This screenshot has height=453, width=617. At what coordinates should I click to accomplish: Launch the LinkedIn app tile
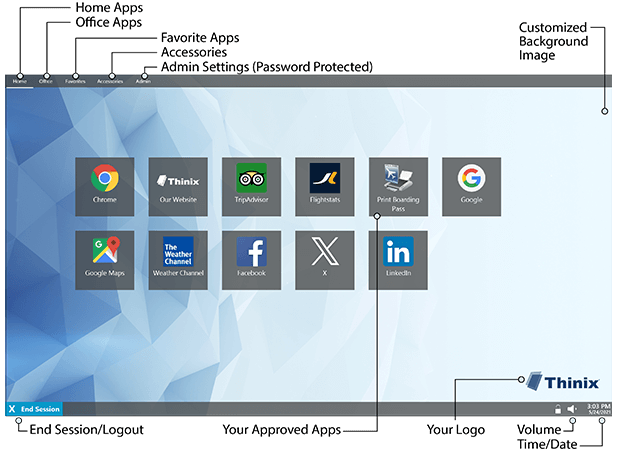pyautogui.click(x=398, y=260)
